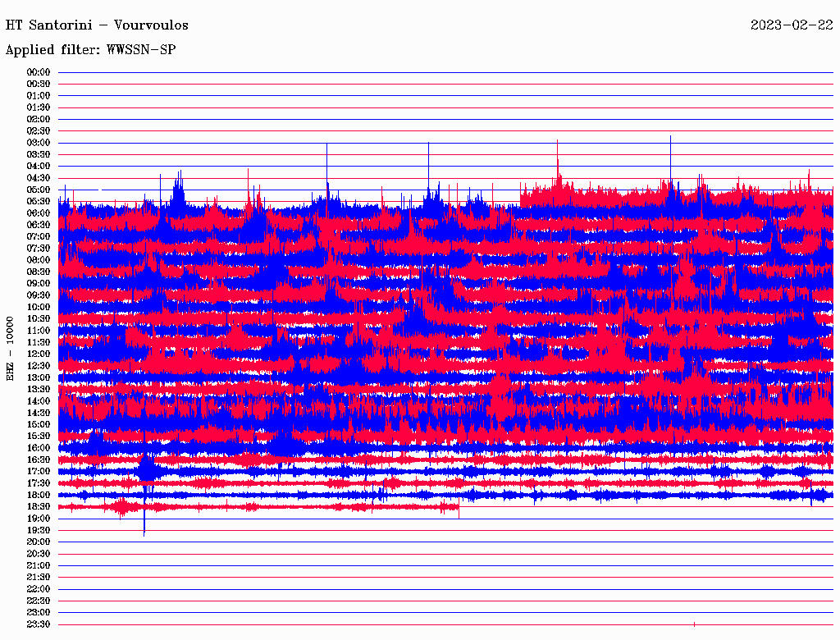This screenshot has width=840, height=640.
Task: Select the 12:30 time label
Action: point(39,366)
